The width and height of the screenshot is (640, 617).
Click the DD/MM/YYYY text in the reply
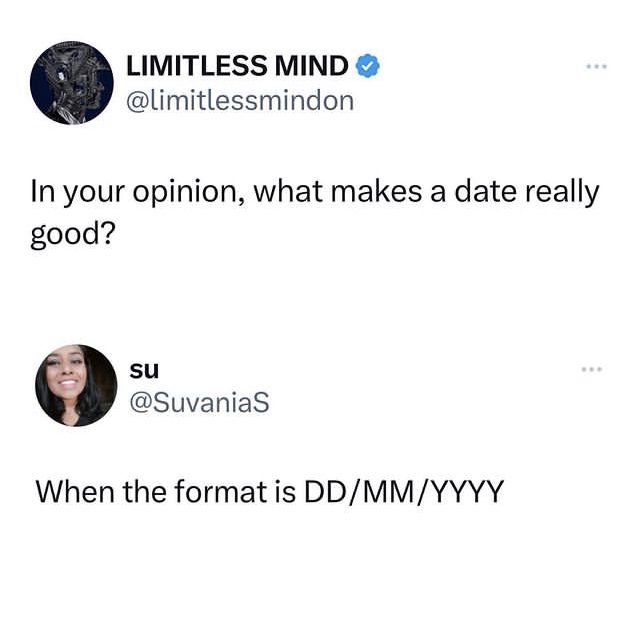(x=403, y=491)
